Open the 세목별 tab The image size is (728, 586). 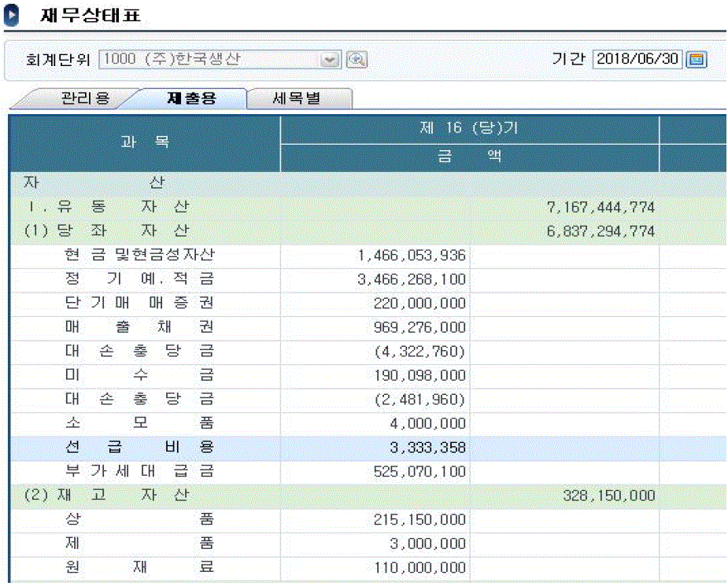coord(297,99)
